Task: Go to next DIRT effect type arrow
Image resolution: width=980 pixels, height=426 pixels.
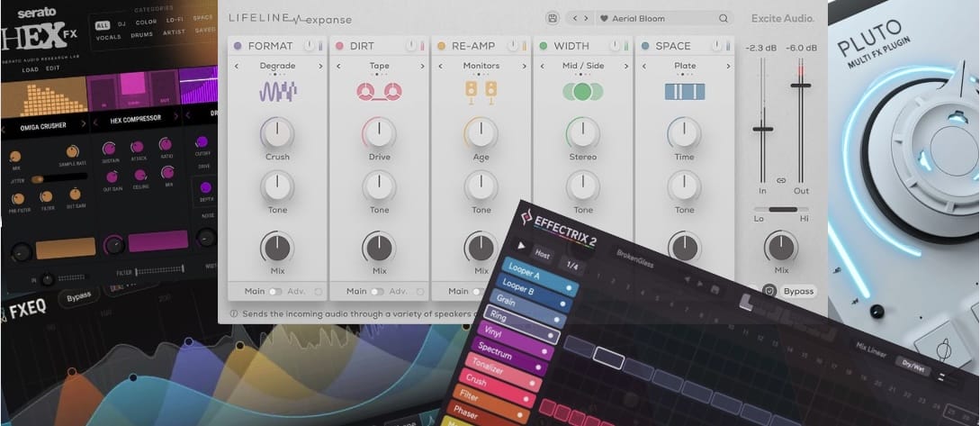Action: [422, 66]
